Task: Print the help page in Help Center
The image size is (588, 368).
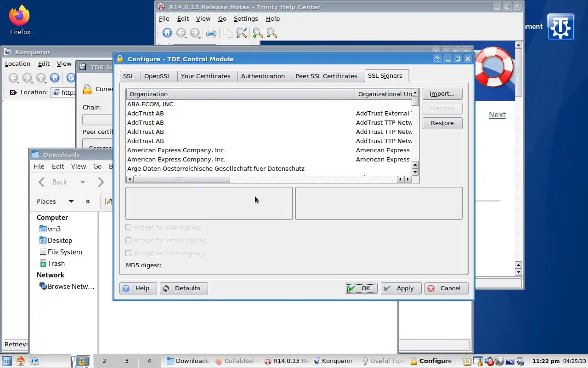Action: click(211, 33)
